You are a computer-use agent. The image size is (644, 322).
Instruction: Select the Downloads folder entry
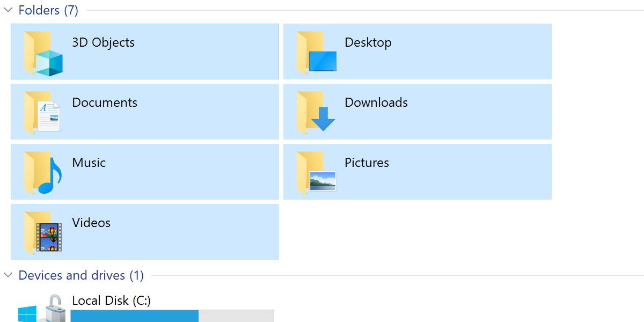tap(419, 112)
